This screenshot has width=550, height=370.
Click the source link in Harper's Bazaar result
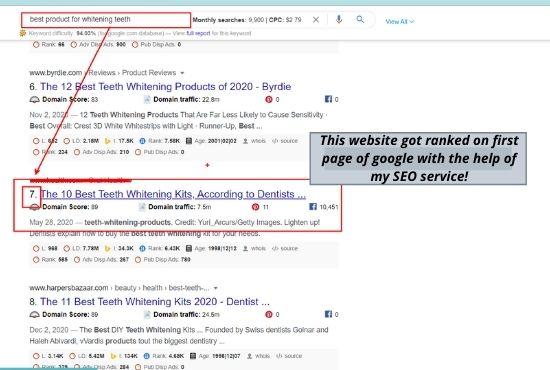(289, 356)
